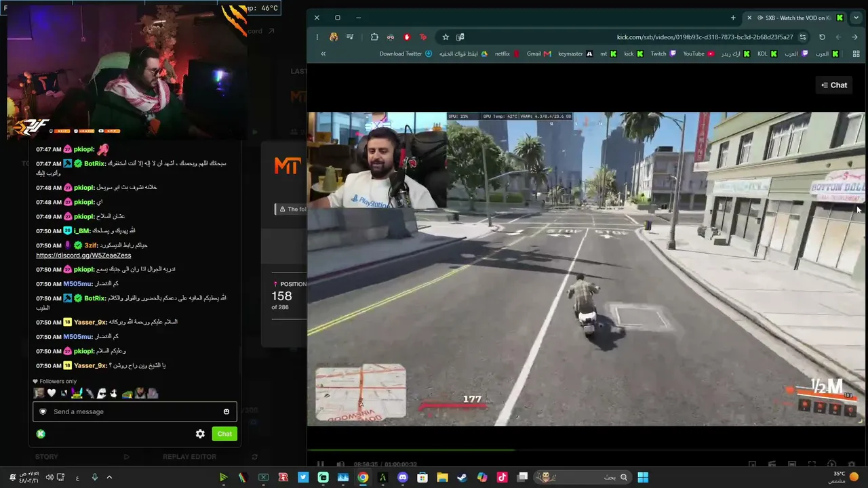Click i_BM username in chat

click(x=81, y=230)
